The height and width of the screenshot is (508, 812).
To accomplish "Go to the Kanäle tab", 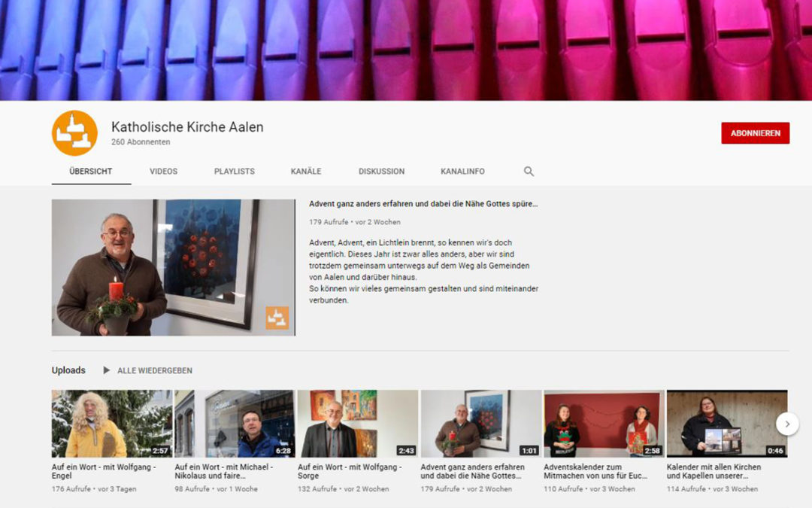I will [306, 171].
